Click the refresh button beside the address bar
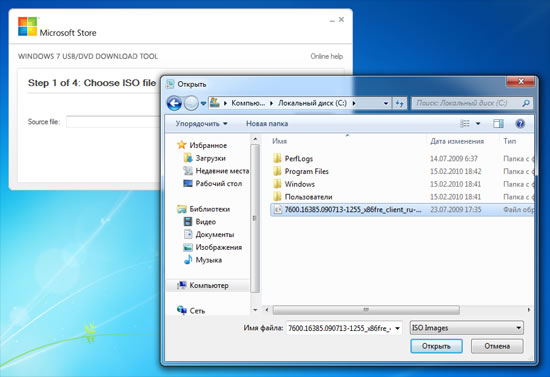The height and width of the screenshot is (377, 550). tap(400, 103)
